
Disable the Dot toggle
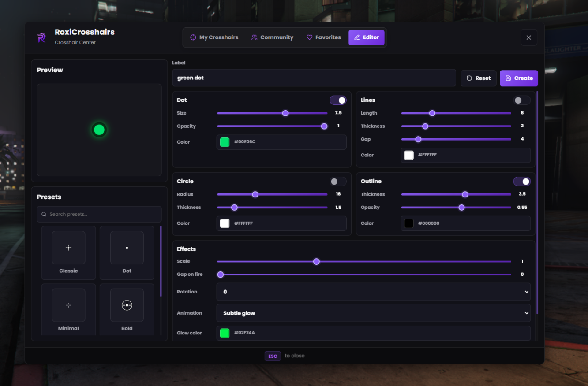(338, 100)
